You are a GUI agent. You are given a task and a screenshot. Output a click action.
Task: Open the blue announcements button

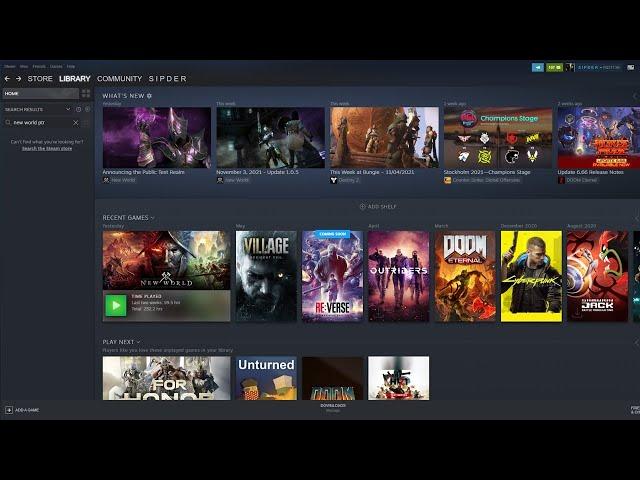[538, 67]
